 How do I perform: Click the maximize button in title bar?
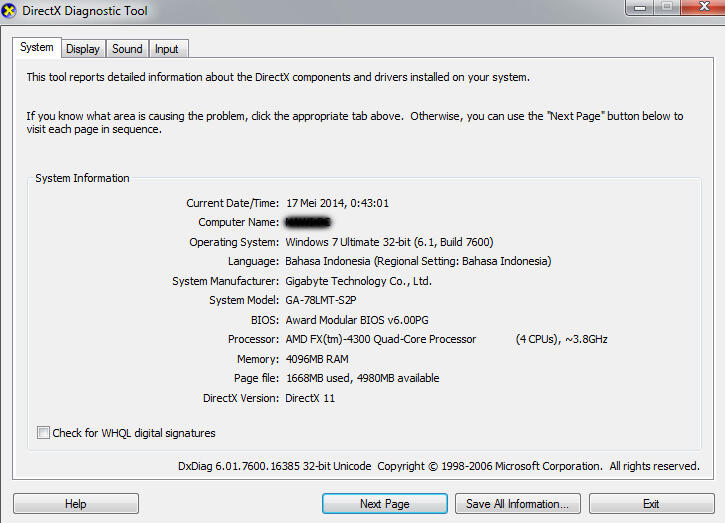coord(667,7)
